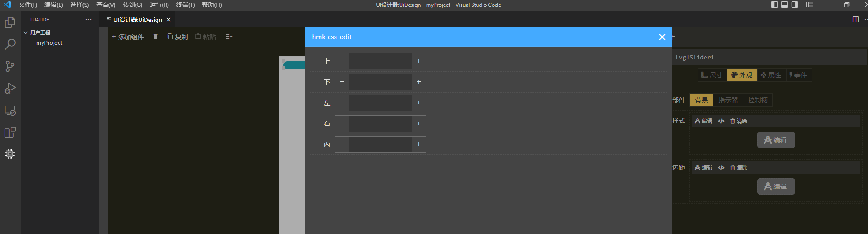Select myProject in the tree

(x=49, y=43)
